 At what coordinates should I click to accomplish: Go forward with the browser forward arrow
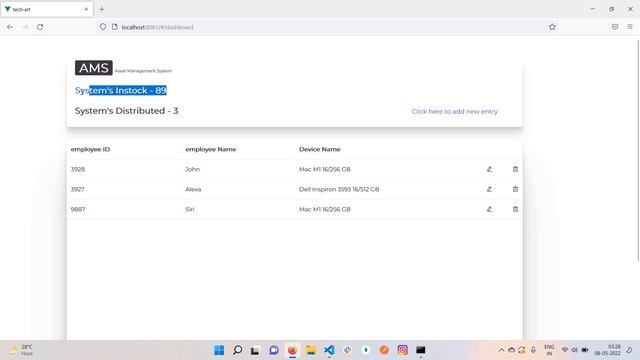tap(25, 27)
